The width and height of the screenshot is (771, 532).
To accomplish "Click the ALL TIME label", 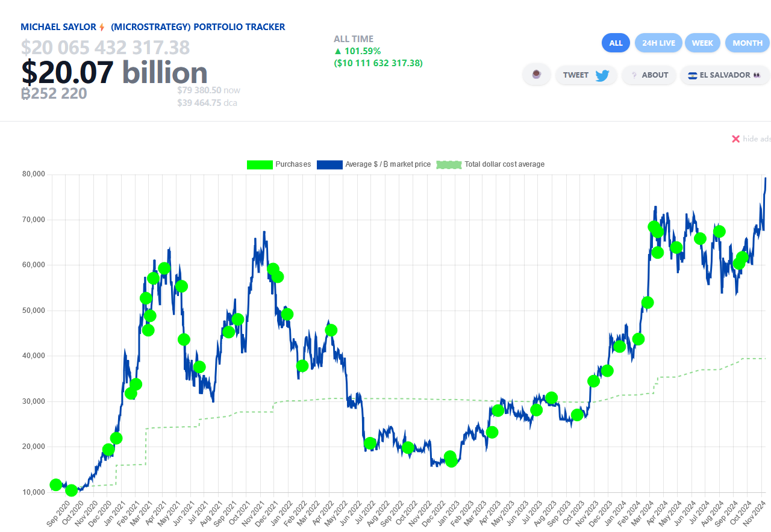I will pos(354,39).
